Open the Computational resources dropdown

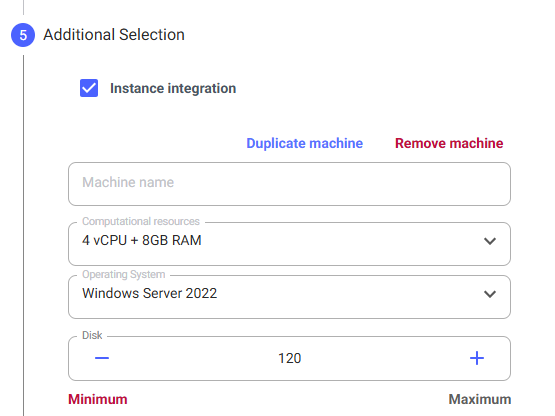pos(289,244)
